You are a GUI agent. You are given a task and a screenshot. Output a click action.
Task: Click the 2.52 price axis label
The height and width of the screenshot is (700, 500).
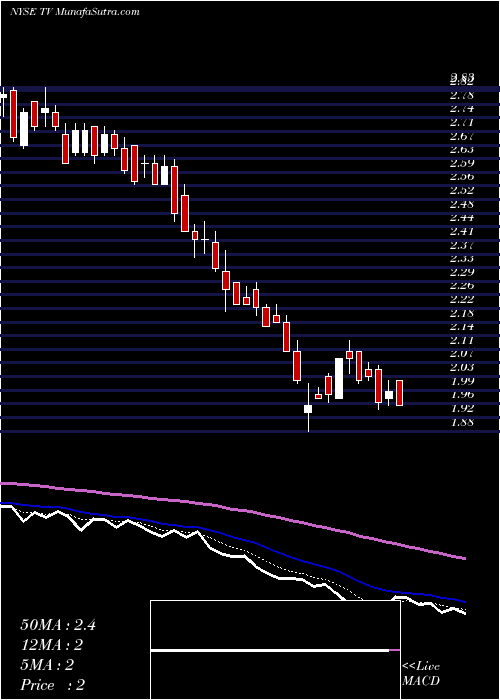click(462, 191)
